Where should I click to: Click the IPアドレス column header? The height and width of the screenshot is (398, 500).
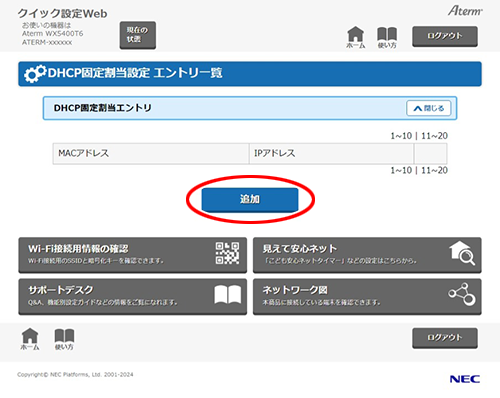[331, 153]
